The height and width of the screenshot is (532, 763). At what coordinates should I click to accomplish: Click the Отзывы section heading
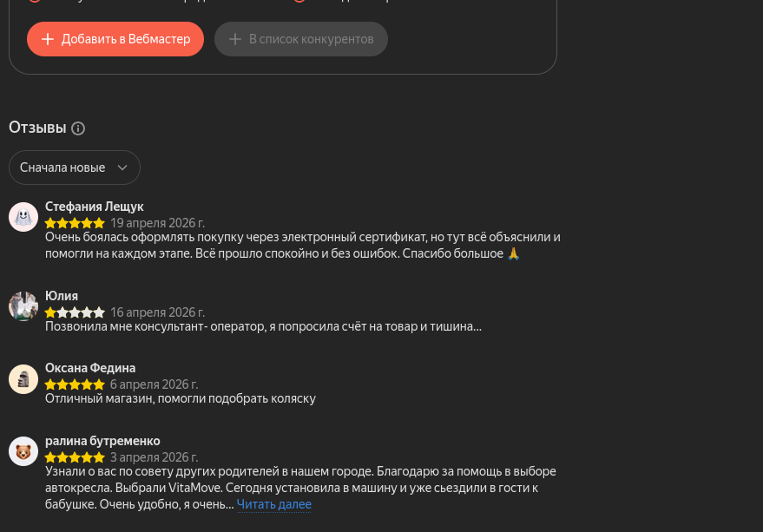pyautogui.click(x=37, y=128)
